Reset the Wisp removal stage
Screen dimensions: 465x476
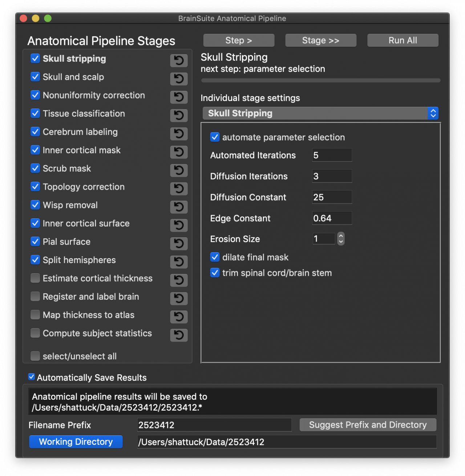(x=178, y=207)
